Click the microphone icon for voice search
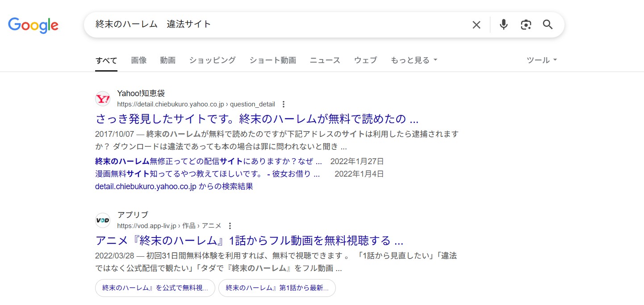Viewport: 644px width, 305px height. 503,25
